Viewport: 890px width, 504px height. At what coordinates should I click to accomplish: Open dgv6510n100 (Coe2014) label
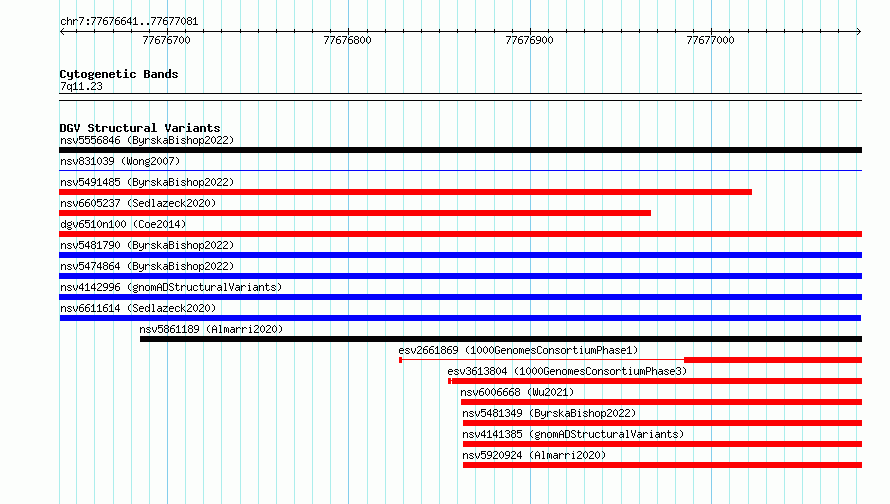[123, 224]
